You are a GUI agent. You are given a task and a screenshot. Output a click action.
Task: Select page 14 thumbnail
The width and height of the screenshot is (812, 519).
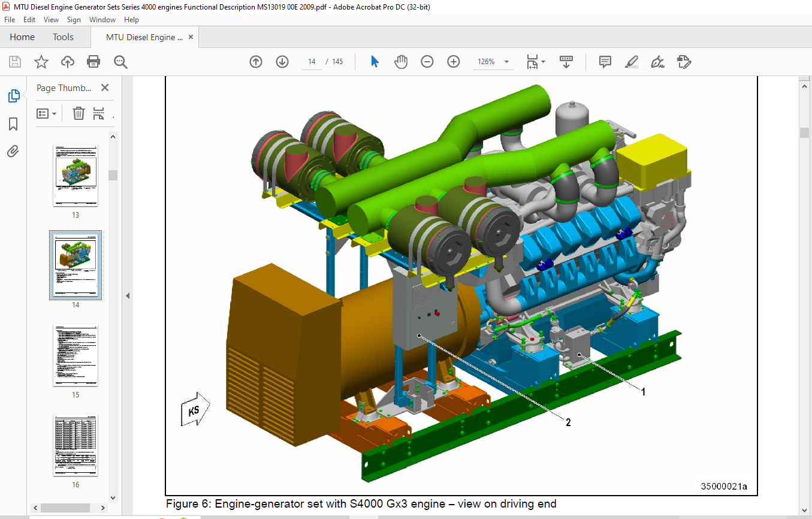coord(76,265)
